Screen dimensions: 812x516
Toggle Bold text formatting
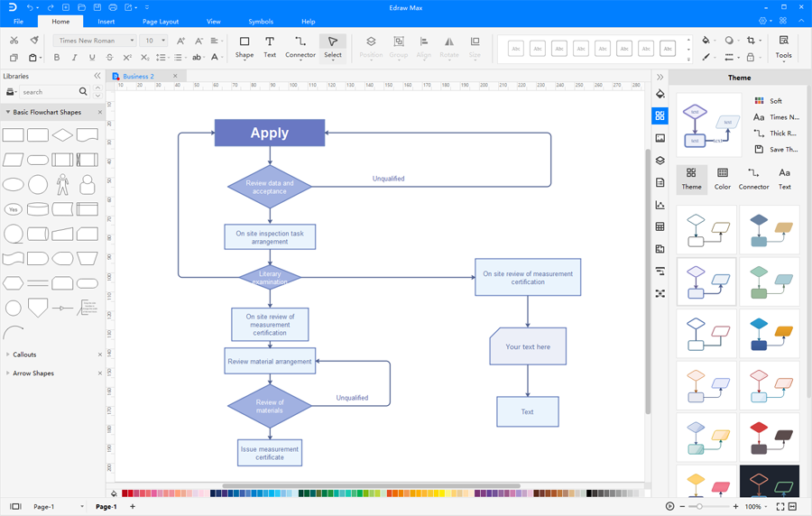click(57, 58)
